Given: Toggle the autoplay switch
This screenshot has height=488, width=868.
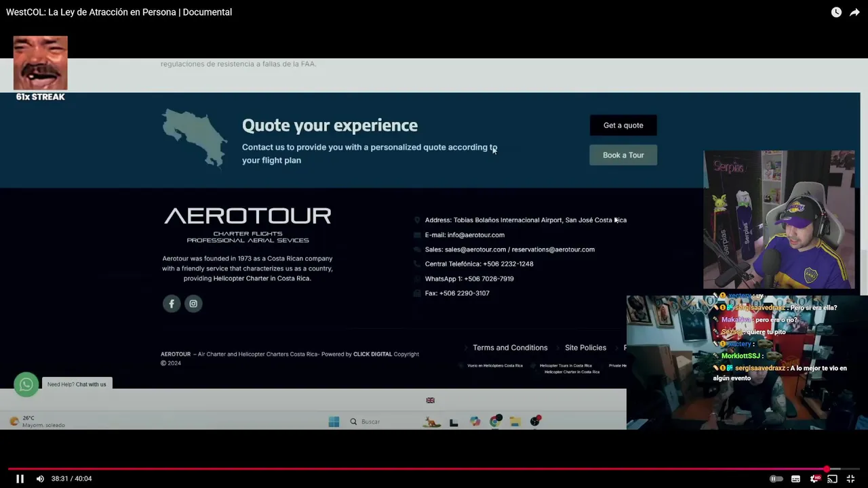Looking at the screenshot, I should 776,479.
